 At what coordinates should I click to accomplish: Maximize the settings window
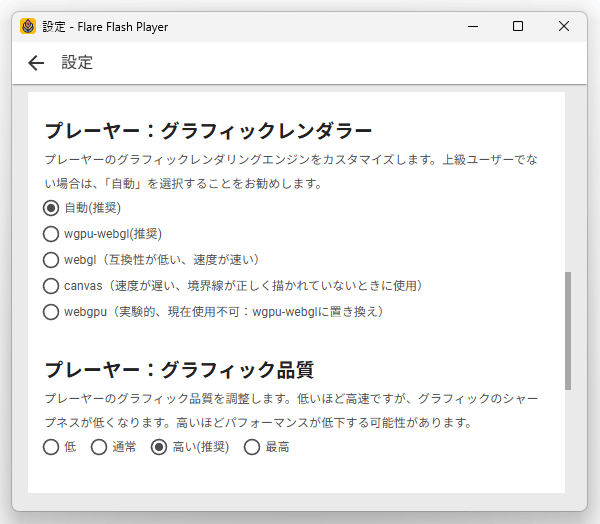[x=518, y=26]
